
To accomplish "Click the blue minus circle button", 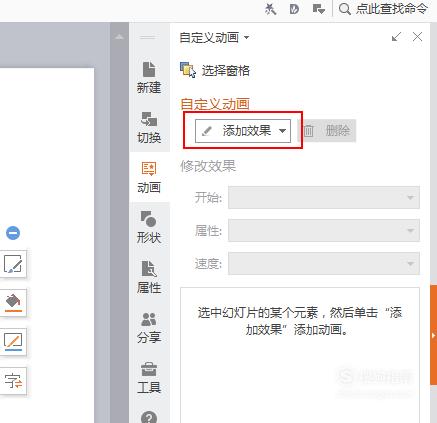I will click(13, 233).
